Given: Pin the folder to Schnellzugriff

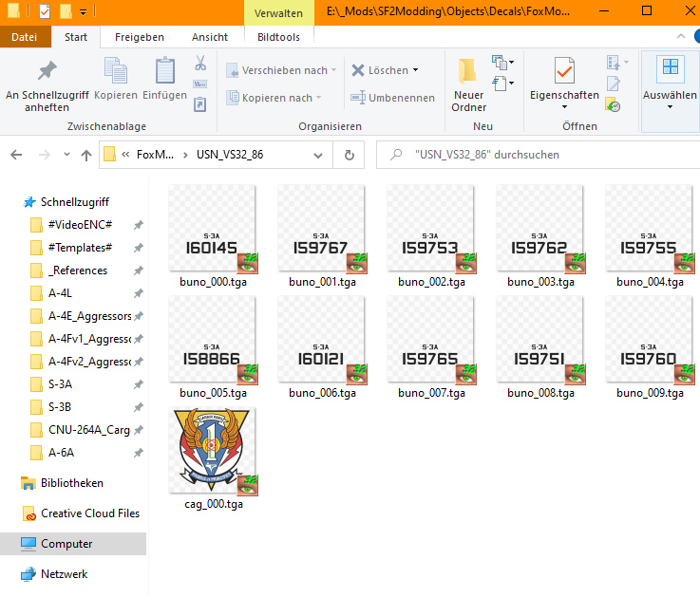Looking at the screenshot, I should click(x=47, y=86).
